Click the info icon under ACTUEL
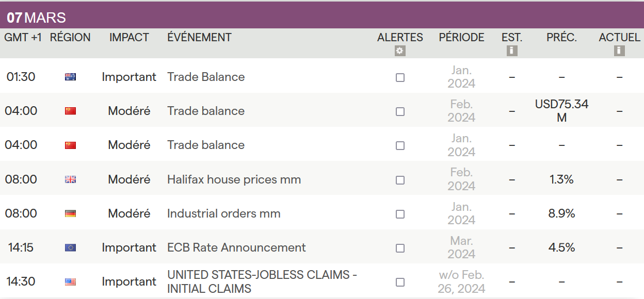 pyautogui.click(x=619, y=51)
